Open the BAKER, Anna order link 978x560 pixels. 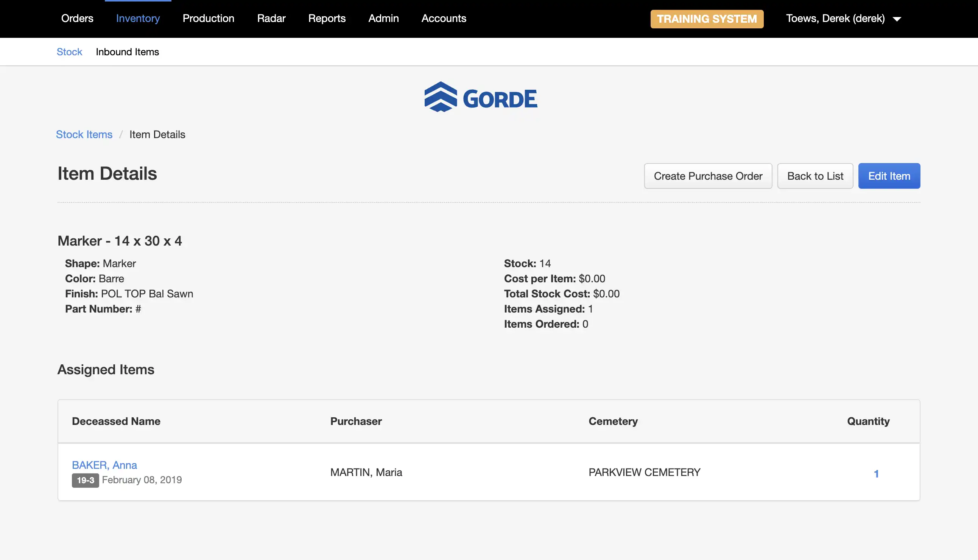point(104,465)
